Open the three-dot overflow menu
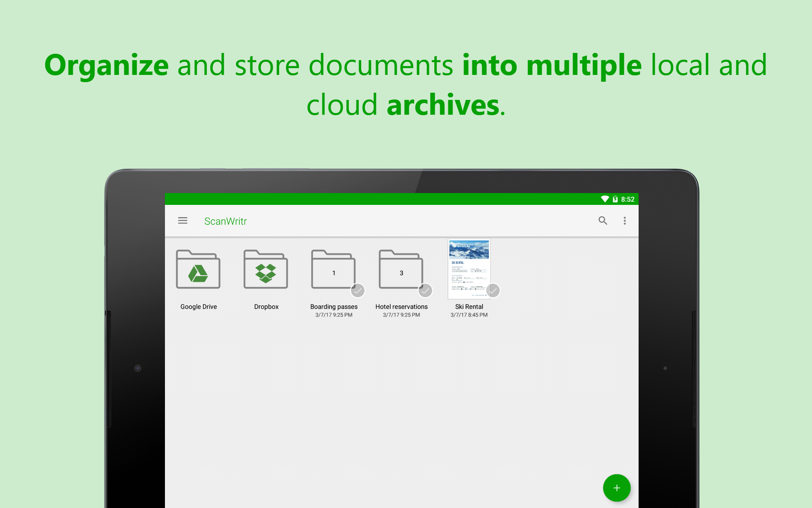This screenshot has width=812, height=508. pyautogui.click(x=625, y=221)
